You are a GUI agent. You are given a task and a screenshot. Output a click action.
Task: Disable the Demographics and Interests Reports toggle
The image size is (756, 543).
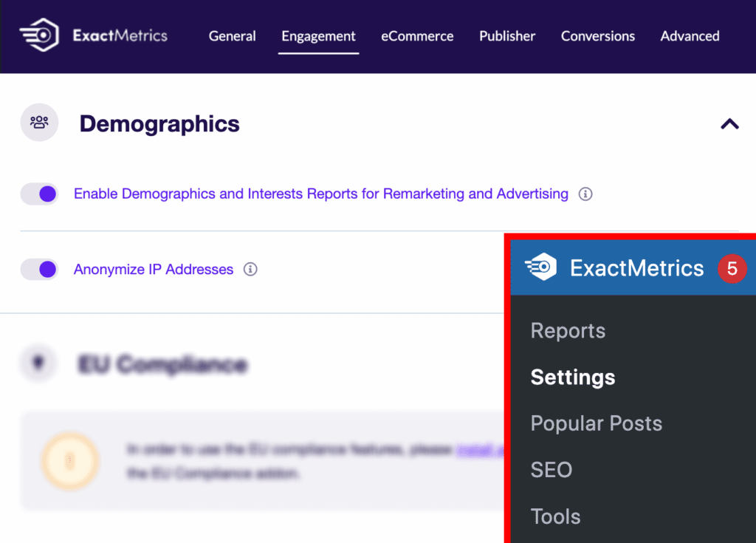pyautogui.click(x=39, y=194)
